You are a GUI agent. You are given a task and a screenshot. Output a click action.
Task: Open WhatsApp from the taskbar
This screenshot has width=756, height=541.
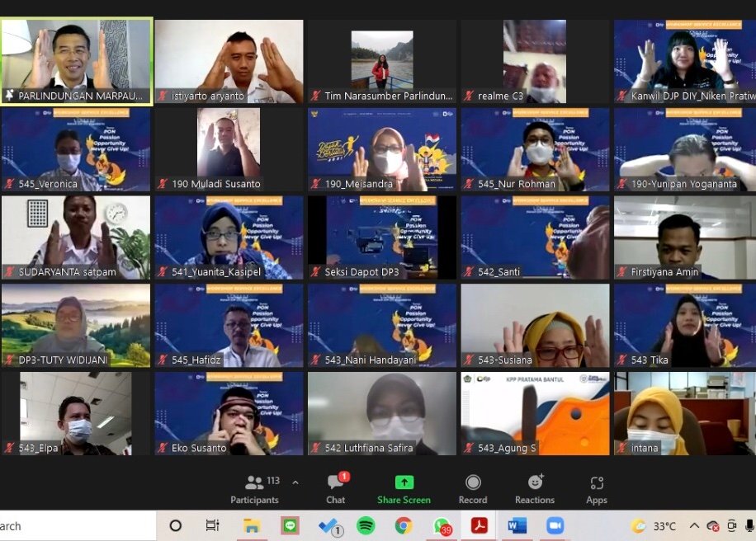442,525
